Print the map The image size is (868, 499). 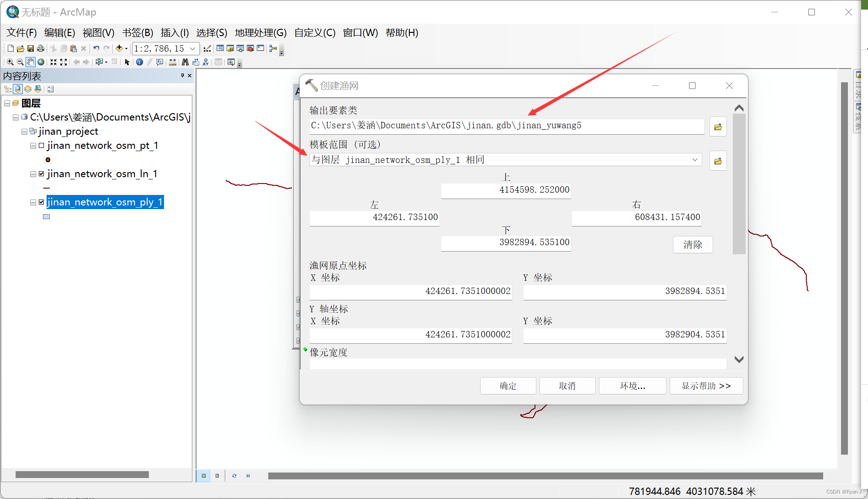coord(41,48)
